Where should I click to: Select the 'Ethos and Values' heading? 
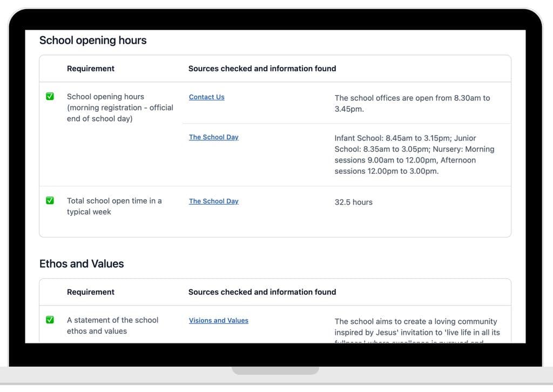pyautogui.click(x=82, y=263)
